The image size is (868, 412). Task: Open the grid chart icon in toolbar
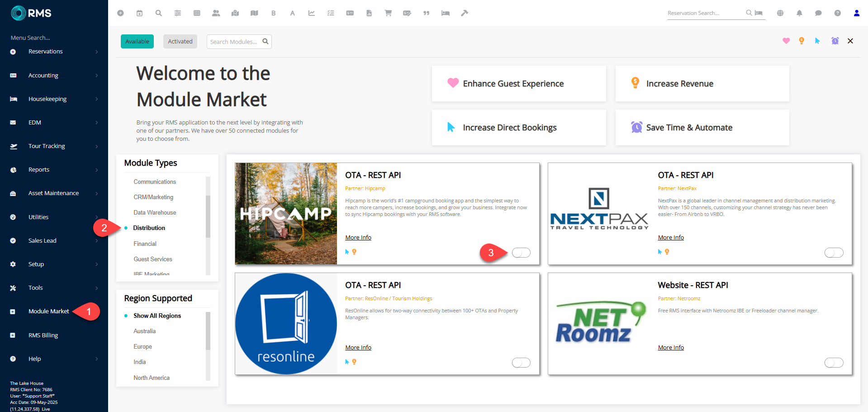coord(197,13)
